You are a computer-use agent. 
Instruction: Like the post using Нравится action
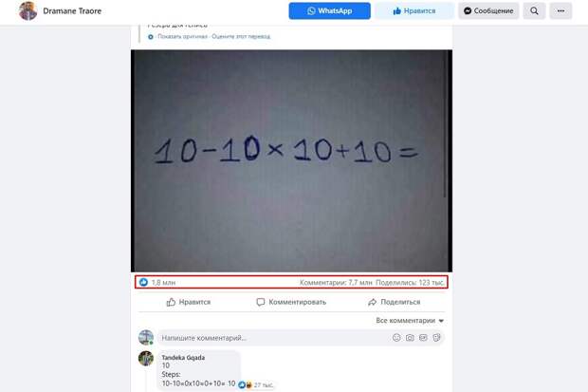click(189, 302)
